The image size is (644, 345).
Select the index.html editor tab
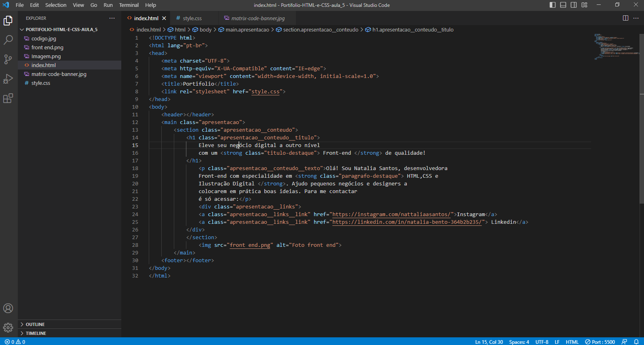tap(146, 18)
